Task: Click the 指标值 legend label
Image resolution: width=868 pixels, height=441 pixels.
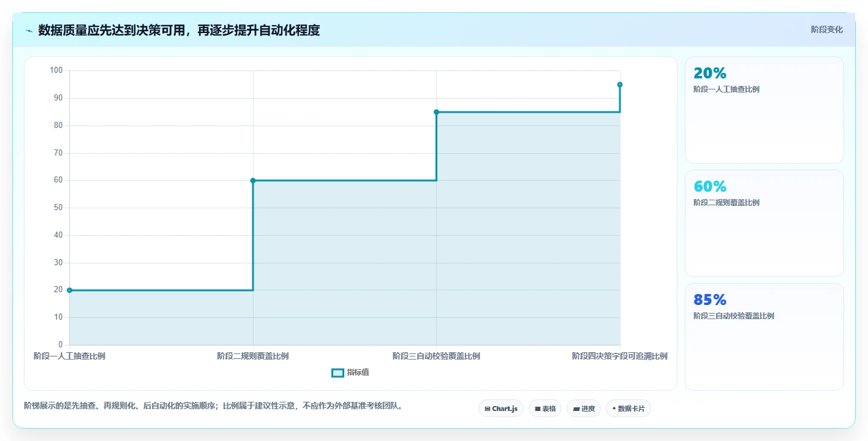Action: (x=358, y=372)
